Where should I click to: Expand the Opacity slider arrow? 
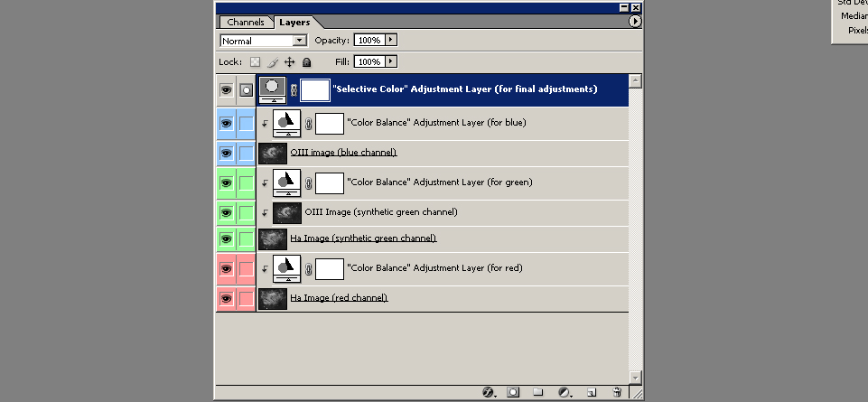point(390,41)
